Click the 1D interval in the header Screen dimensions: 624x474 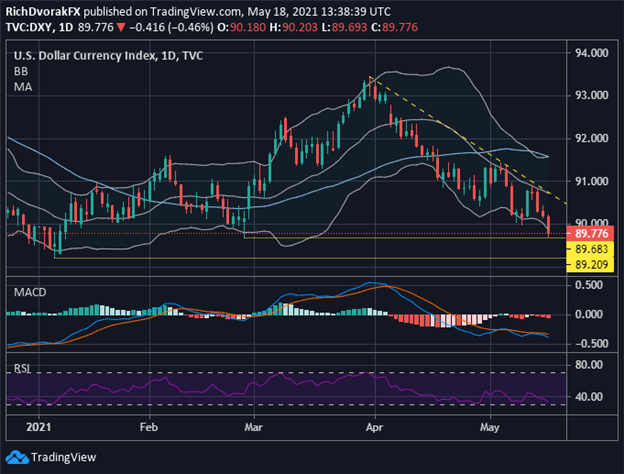point(66,27)
